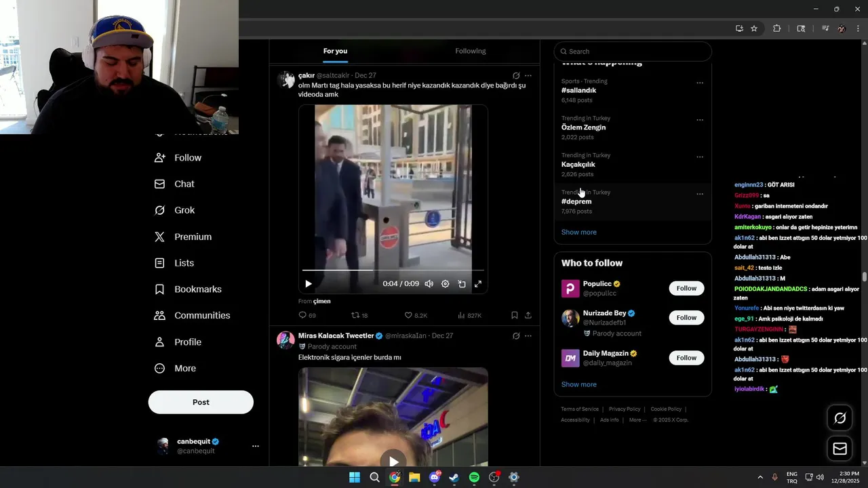Open floating Grok button at bottom right

pos(840,418)
